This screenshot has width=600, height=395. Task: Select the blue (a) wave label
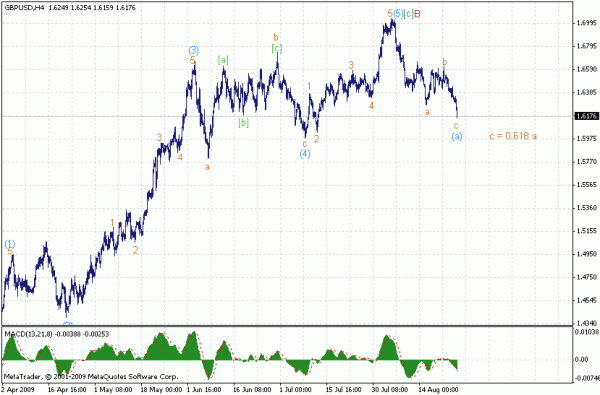pos(457,136)
